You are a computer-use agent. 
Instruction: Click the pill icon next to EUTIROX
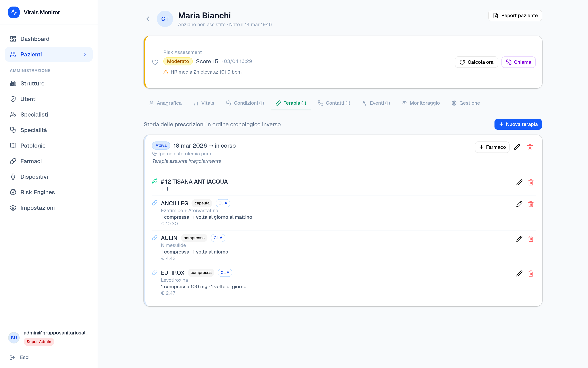tap(155, 273)
